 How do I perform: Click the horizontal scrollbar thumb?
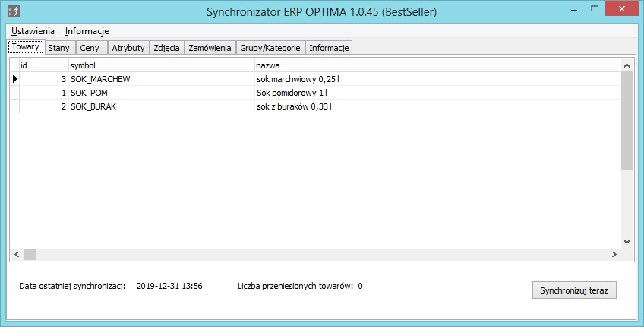30,254
